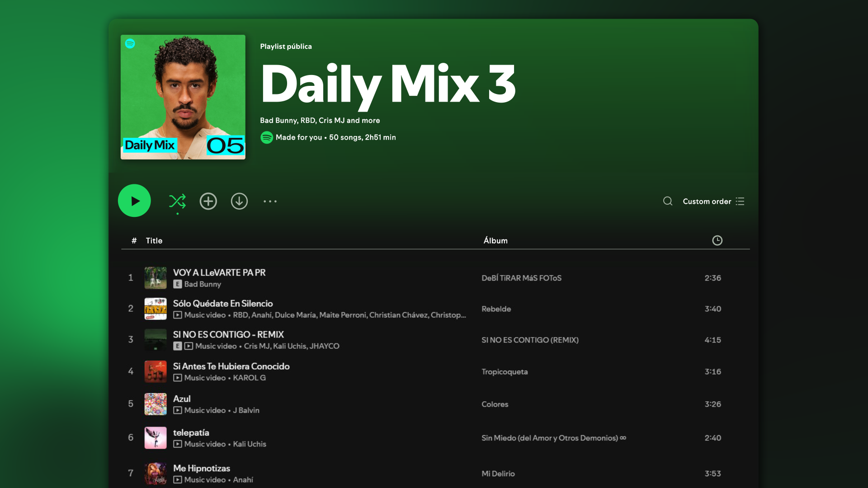
Task: Open the Rebelde album link
Action: [x=496, y=309]
